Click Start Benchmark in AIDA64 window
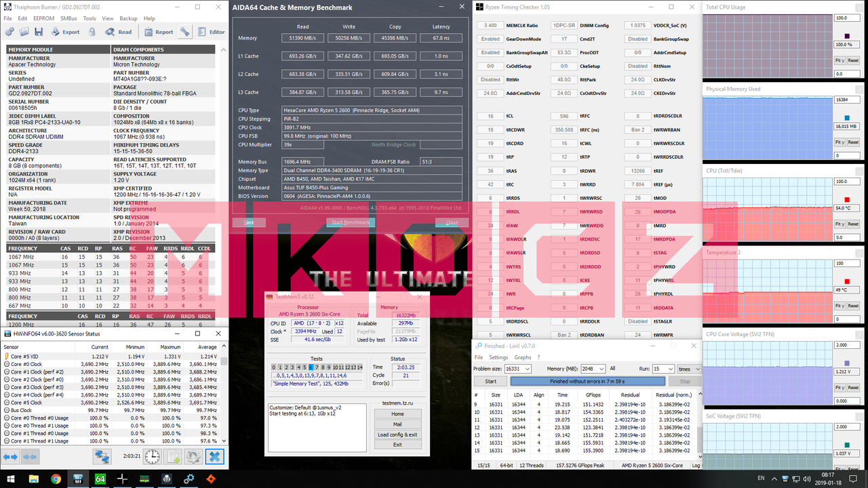868x488 pixels. click(351, 222)
